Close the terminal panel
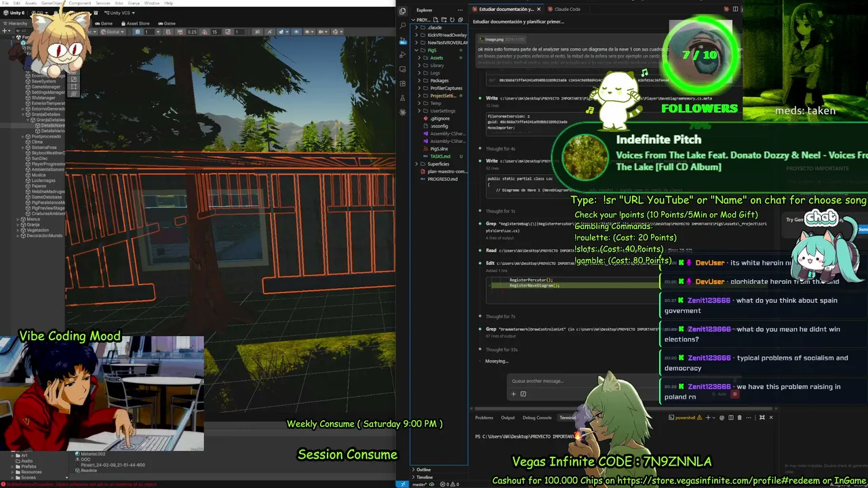 click(771, 418)
